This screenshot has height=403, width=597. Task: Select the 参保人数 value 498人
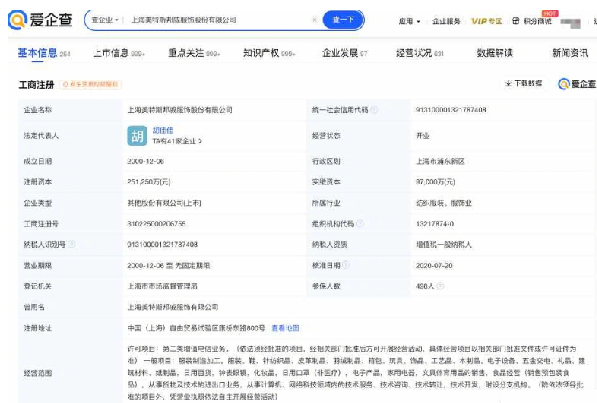point(425,286)
